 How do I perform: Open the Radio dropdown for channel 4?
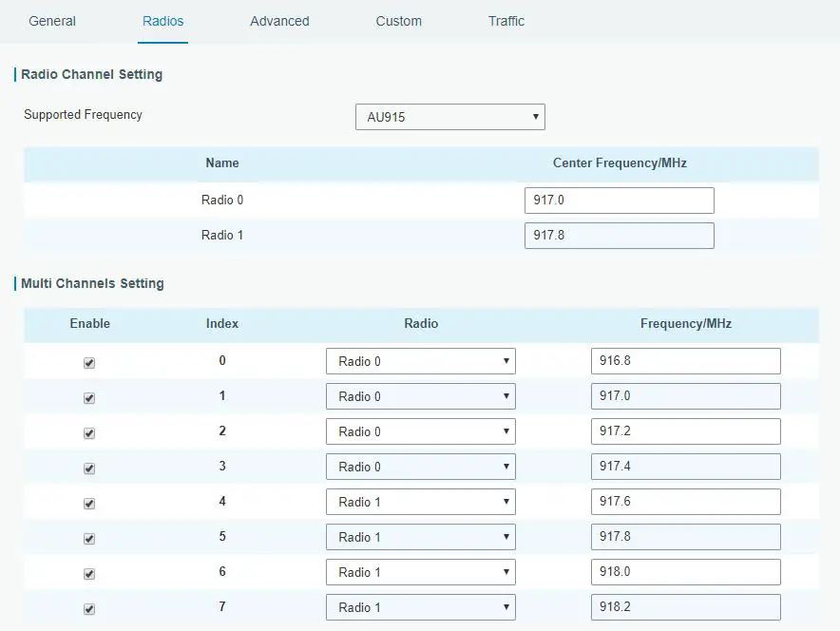click(420, 501)
